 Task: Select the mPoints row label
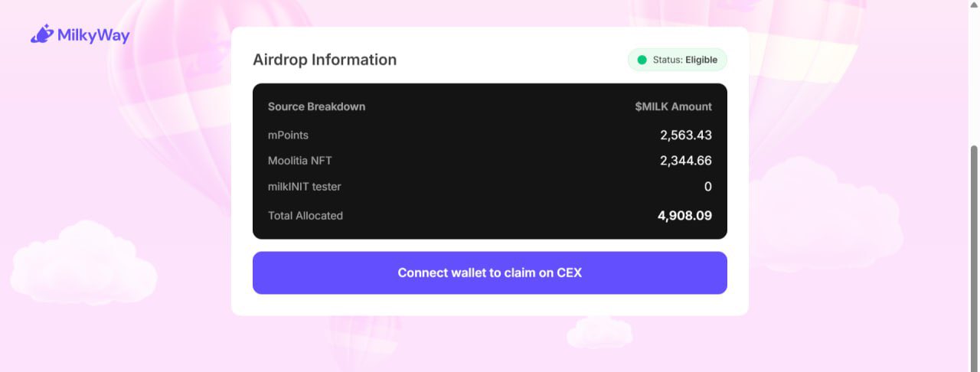pos(288,135)
